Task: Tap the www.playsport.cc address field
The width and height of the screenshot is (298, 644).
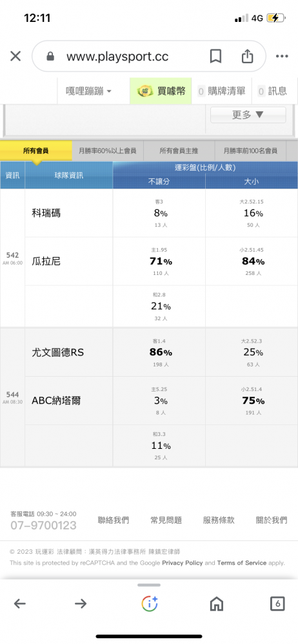Action: point(117,56)
